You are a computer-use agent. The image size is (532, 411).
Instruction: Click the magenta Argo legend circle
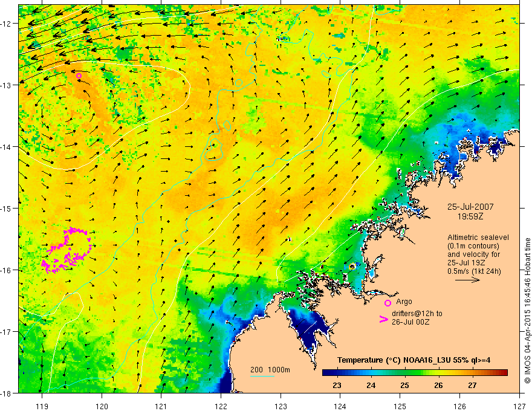388,303
